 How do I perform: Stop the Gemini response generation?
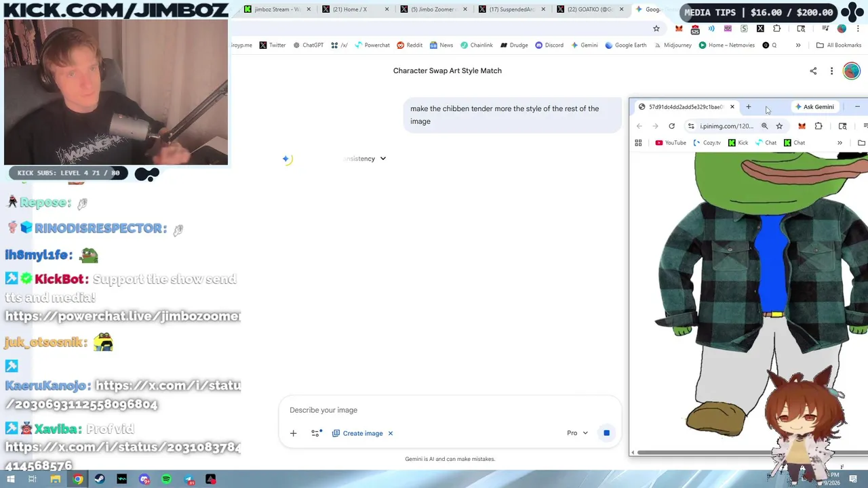click(606, 433)
